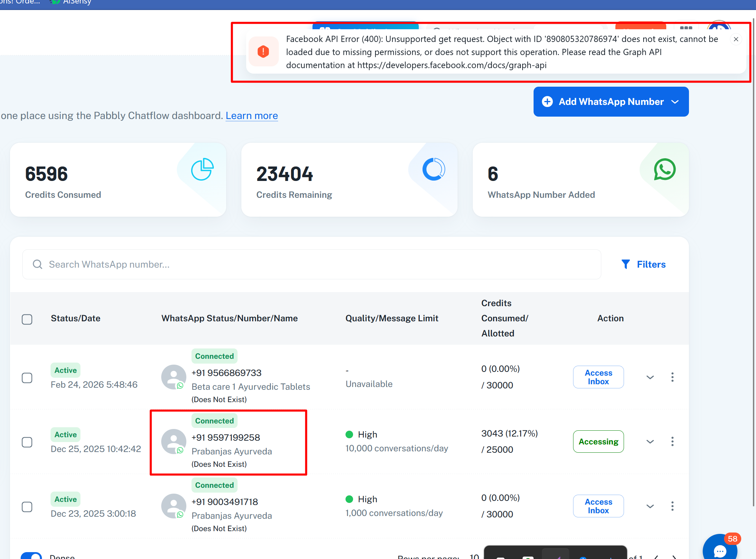
Task: Open Access Inbox for +91 9003491718
Action: [x=599, y=506]
